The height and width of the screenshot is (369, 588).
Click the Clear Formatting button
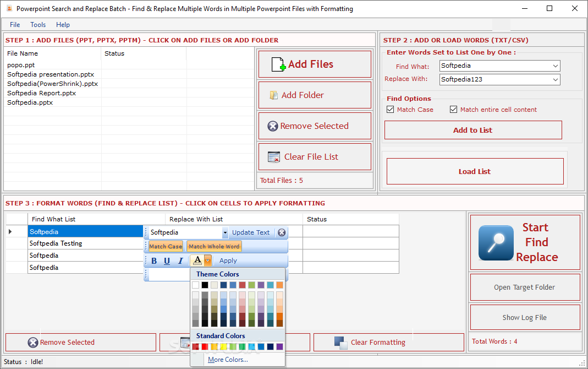pyautogui.click(x=388, y=343)
